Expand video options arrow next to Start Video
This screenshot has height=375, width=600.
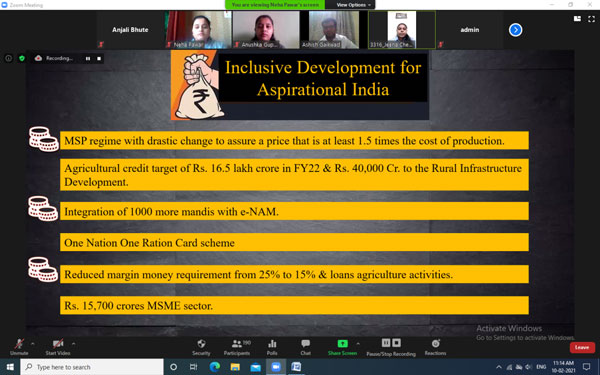tap(73, 344)
